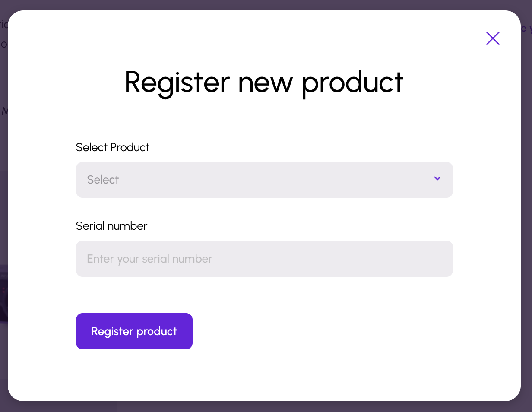Click "Enter your serial number" placeholder

point(149,259)
